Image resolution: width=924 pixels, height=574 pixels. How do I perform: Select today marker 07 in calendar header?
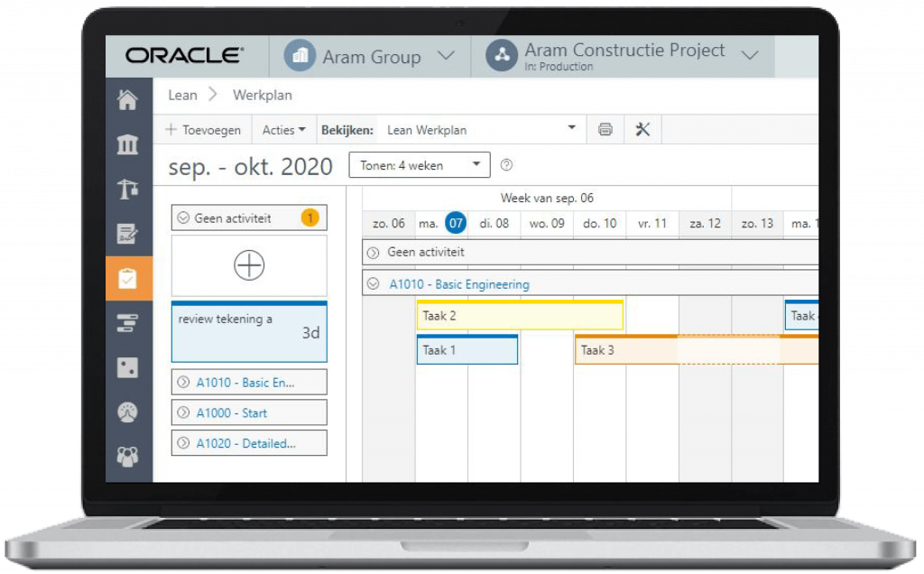[x=456, y=223]
